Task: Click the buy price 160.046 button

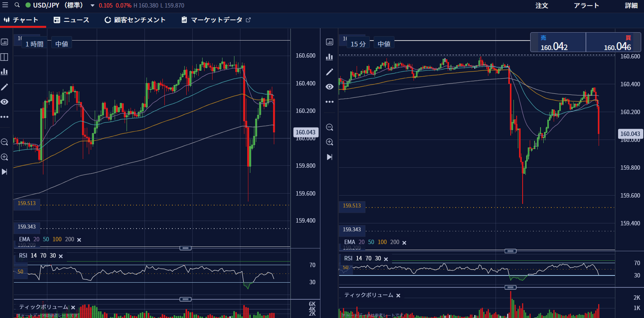Action: [x=613, y=42]
